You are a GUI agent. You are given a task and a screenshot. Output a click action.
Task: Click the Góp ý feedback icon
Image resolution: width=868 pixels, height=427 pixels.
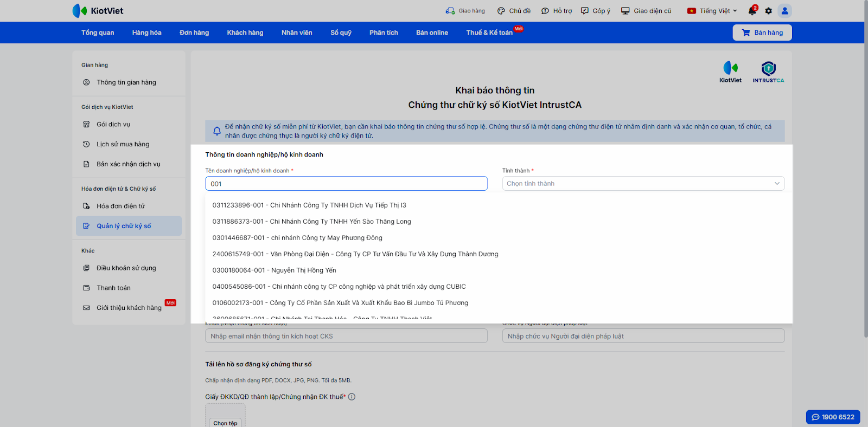point(585,11)
